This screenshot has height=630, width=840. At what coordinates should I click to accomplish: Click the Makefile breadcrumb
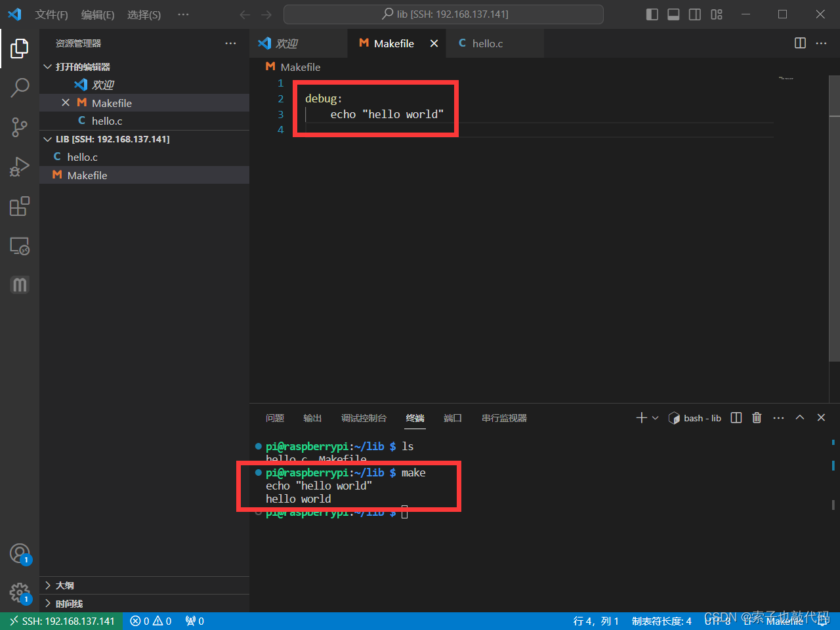(x=293, y=67)
